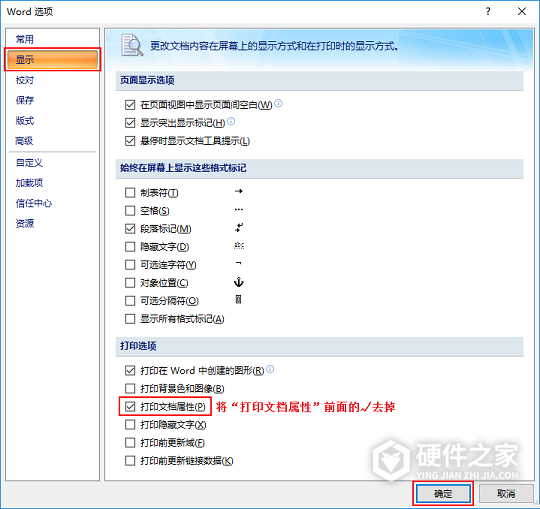Image resolution: width=540 pixels, height=509 pixels.
Task: Click the space dots symbol icon
Action: (239, 209)
